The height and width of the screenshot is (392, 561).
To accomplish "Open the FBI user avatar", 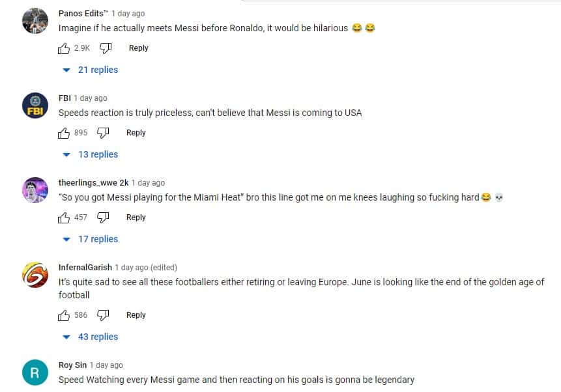I will (35, 105).
